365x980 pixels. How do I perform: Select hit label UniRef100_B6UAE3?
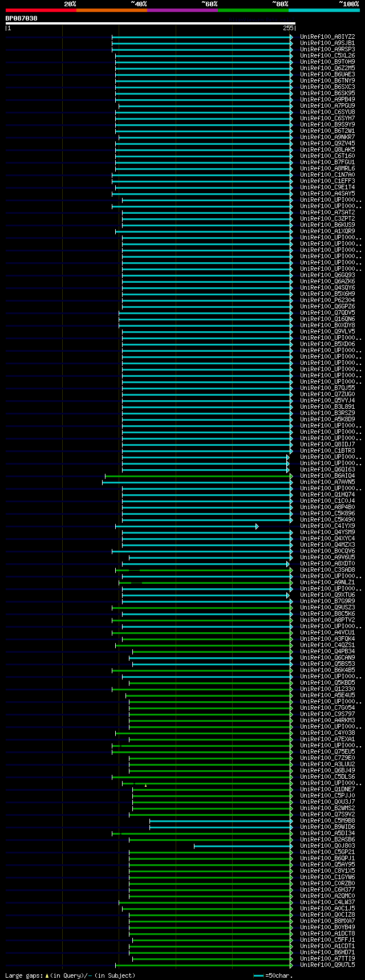click(x=327, y=75)
